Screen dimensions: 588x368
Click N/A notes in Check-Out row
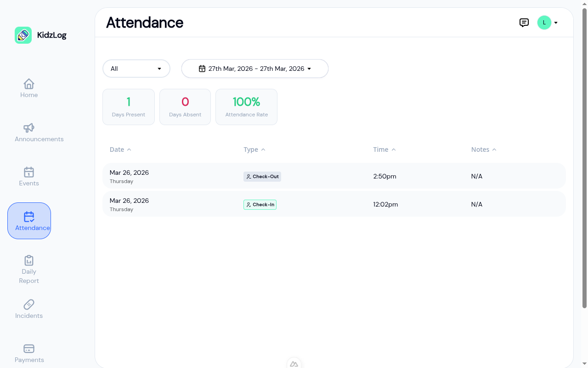[477, 176]
